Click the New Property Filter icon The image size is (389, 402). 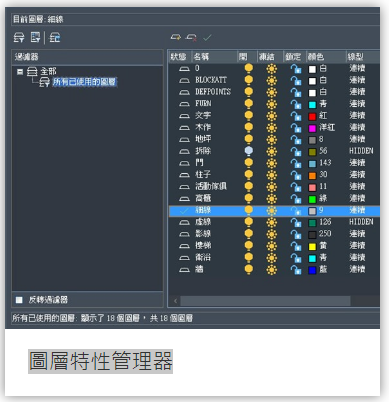[x=19, y=37]
